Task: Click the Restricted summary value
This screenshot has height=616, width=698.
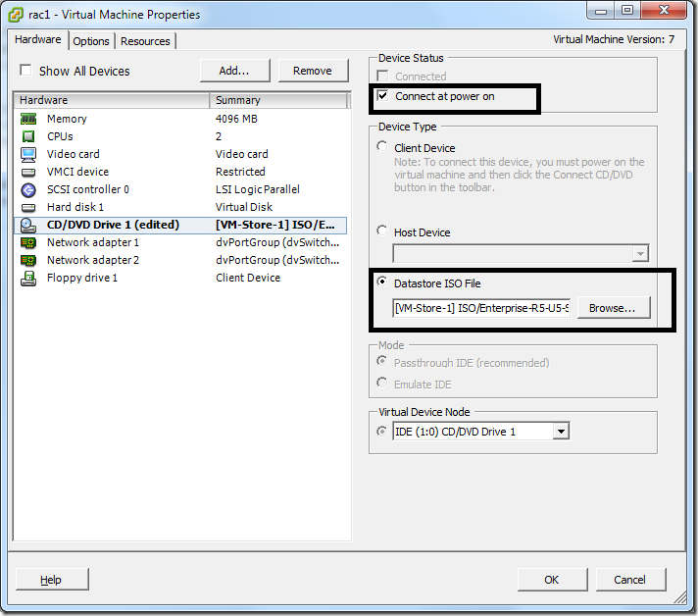Action: click(240, 172)
